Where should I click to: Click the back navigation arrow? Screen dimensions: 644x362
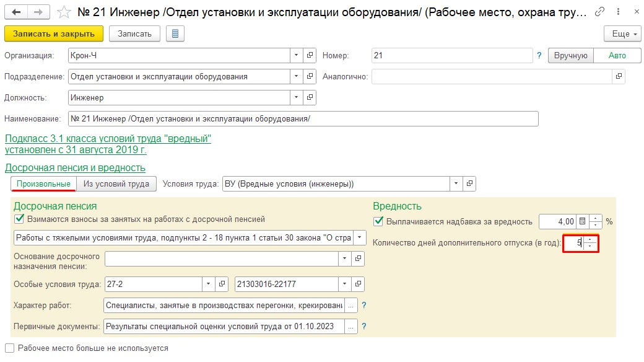tap(16, 12)
